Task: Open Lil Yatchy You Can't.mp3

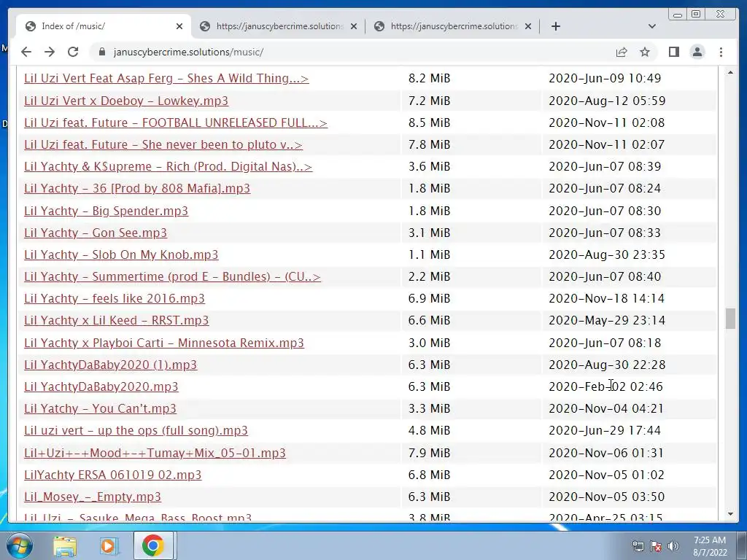Action: click(x=100, y=408)
